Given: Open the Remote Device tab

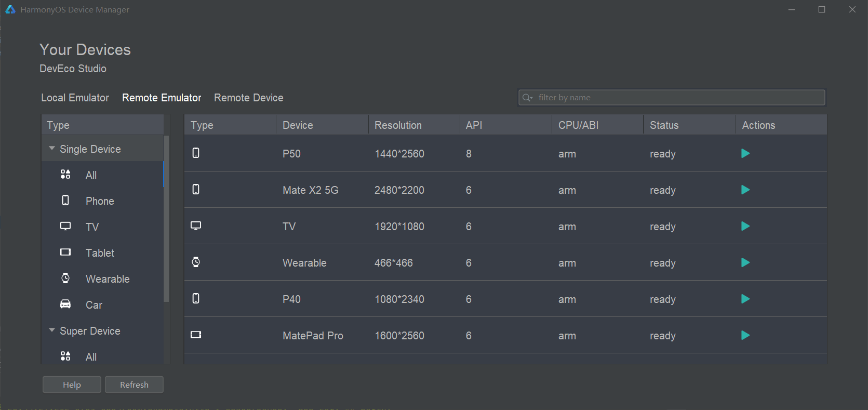Looking at the screenshot, I should (249, 98).
